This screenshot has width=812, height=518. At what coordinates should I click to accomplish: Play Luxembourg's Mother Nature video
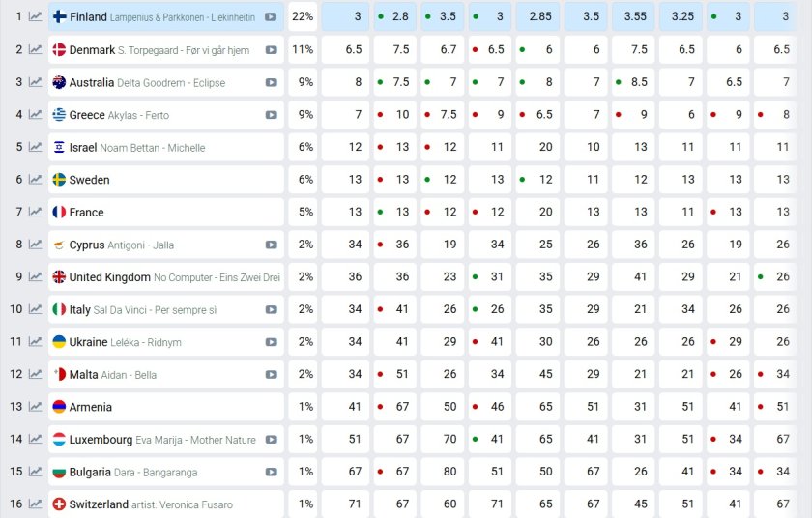(x=272, y=440)
